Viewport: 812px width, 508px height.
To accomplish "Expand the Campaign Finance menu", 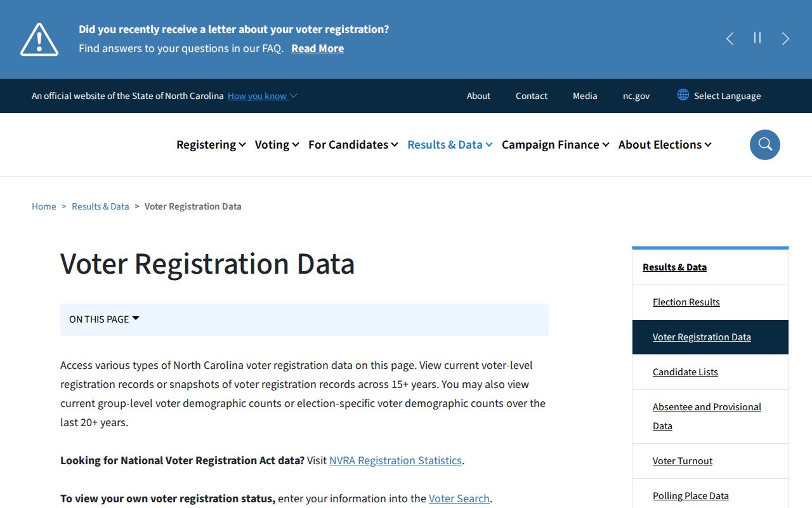I will coord(555,145).
